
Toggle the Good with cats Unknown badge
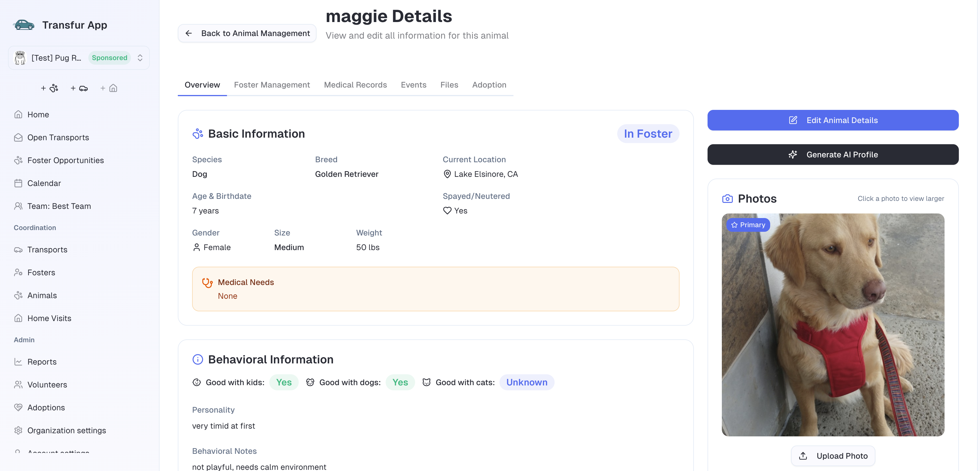coord(527,382)
